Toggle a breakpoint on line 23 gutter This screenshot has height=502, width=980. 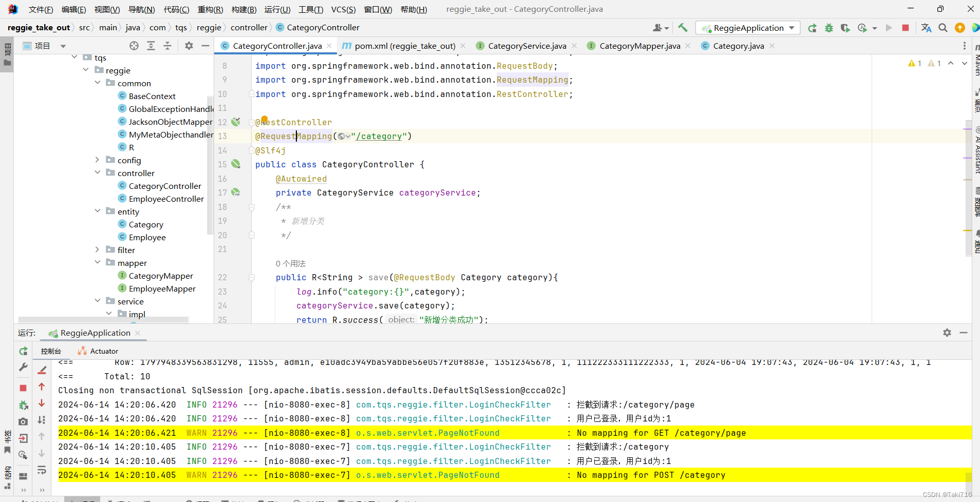pyautogui.click(x=244, y=292)
